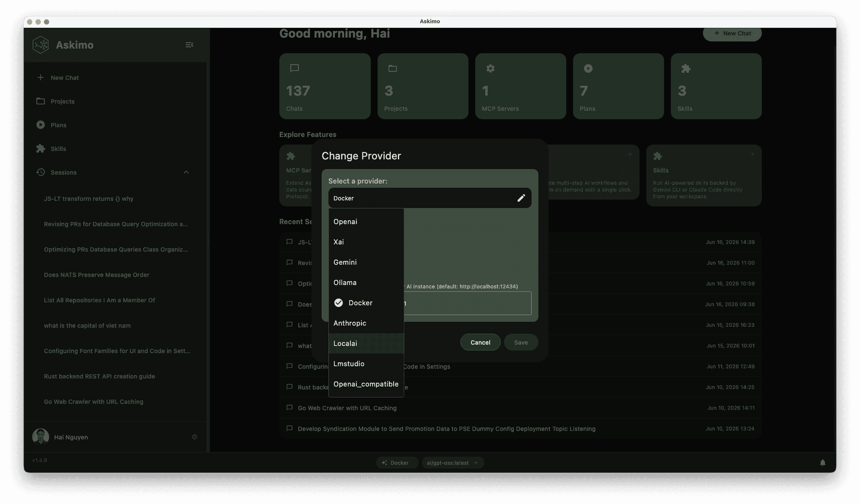
Task: Open session 'List All Repositories I Am a Member Of'
Action: point(99,300)
